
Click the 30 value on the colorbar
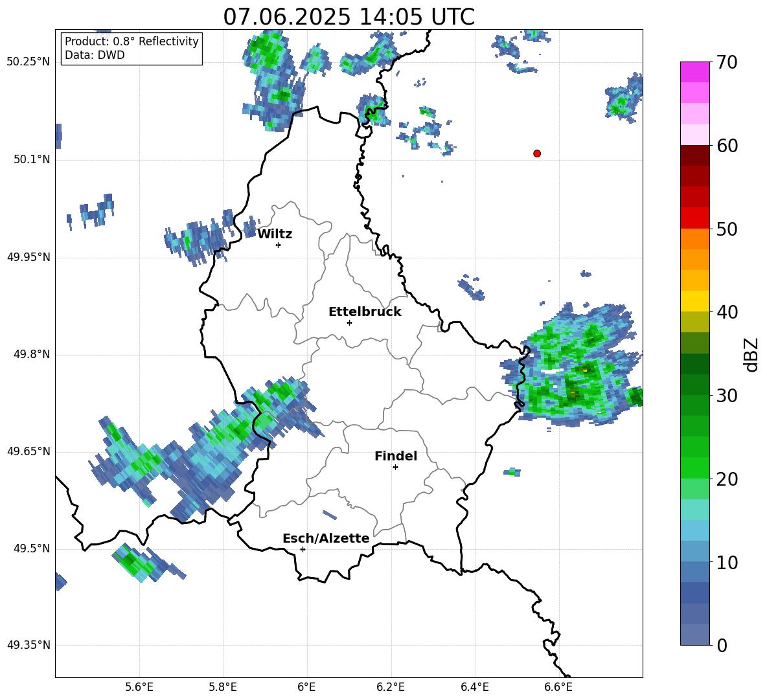pyautogui.click(x=727, y=396)
